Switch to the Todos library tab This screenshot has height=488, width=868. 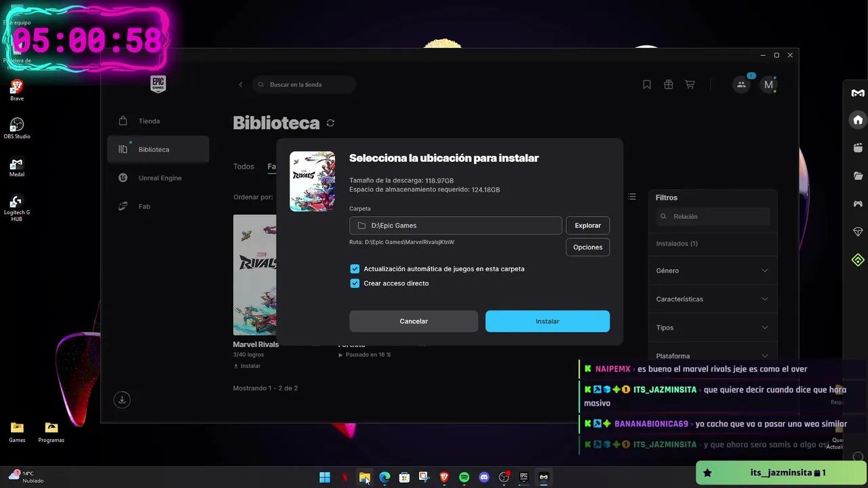243,167
